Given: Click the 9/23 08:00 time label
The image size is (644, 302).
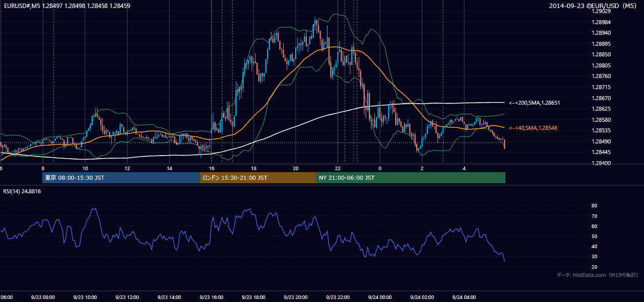Looking at the screenshot, I should (x=42, y=297).
